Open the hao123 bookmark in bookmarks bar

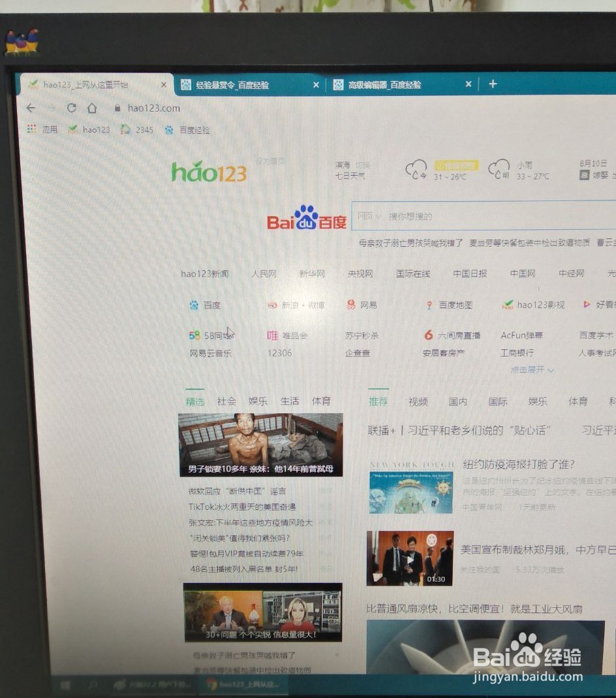[91, 129]
